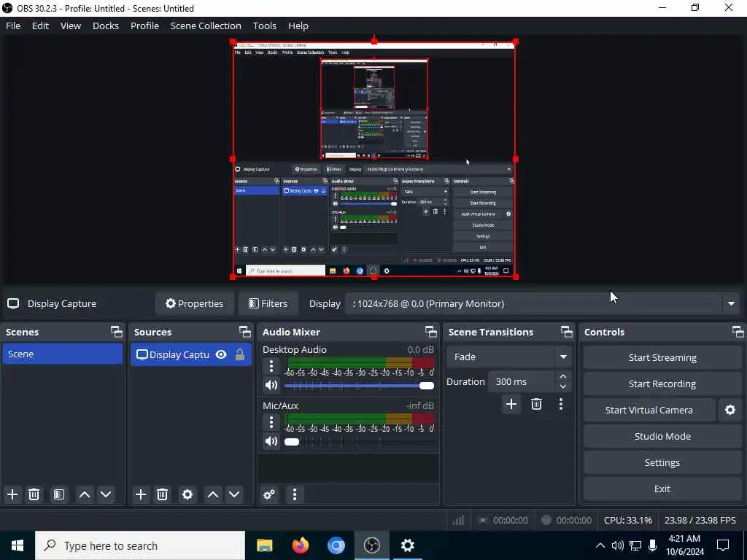Open the Tools menu
Viewport: 747px width, 560px height.
[x=264, y=26]
